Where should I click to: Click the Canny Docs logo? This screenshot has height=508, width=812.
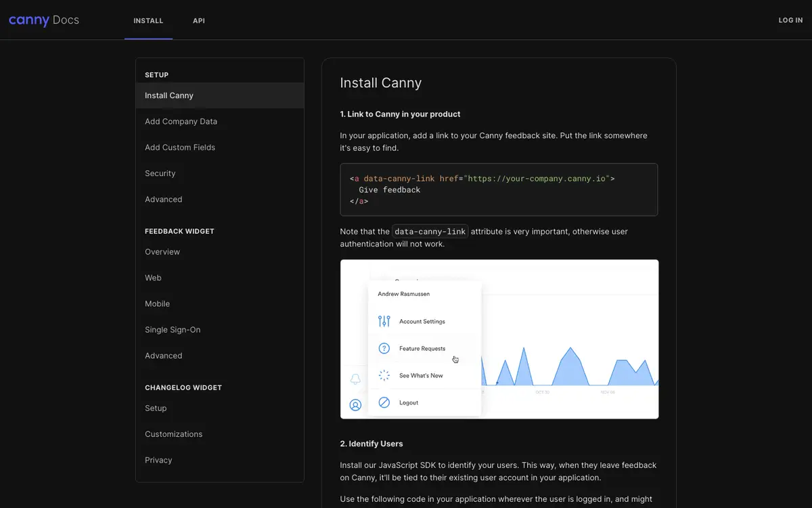(44, 20)
